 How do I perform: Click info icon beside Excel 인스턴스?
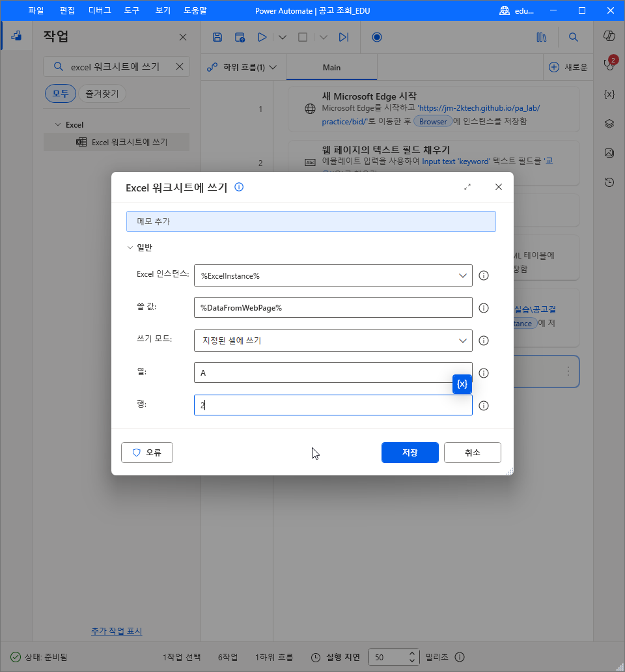click(484, 275)
